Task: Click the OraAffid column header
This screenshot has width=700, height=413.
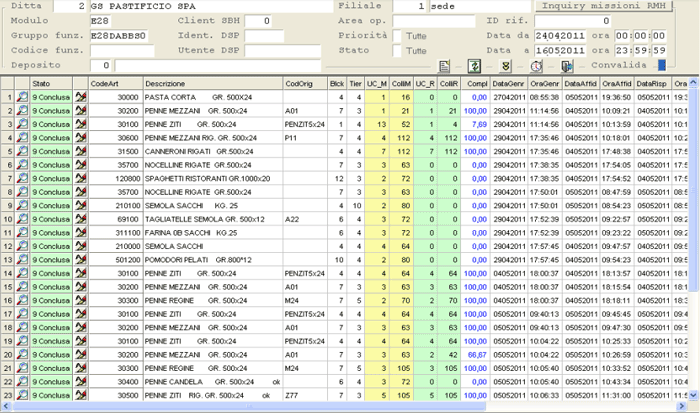Action: pyautogui.click(x=617, y=83)
